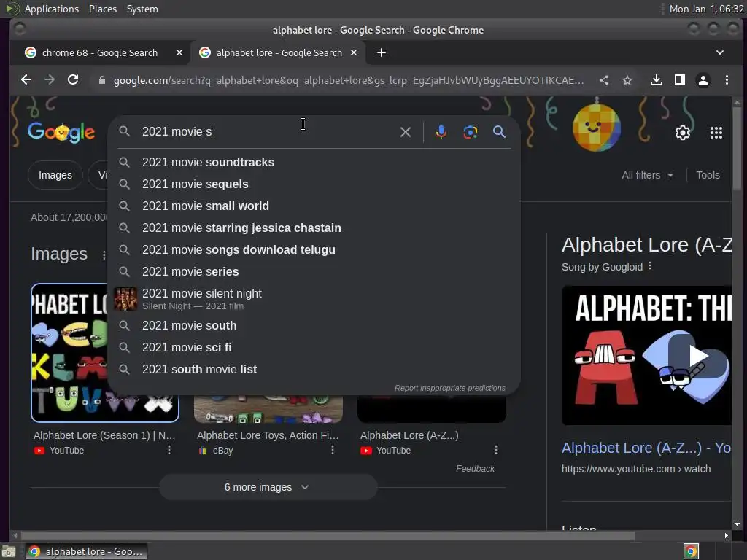Click the Feedback link under images
The height and width of the screenshot is (560, 747).
click(x=475, y=469)
